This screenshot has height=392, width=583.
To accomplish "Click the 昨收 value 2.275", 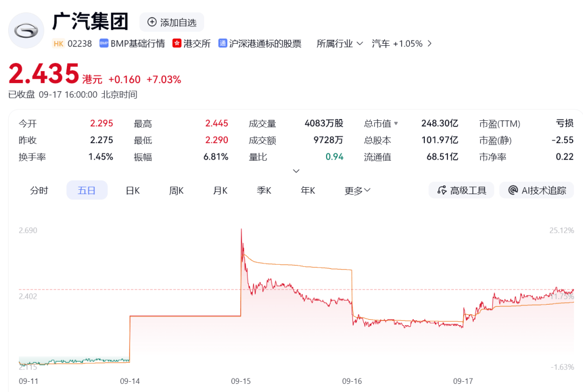I will (x=101, y=140).
